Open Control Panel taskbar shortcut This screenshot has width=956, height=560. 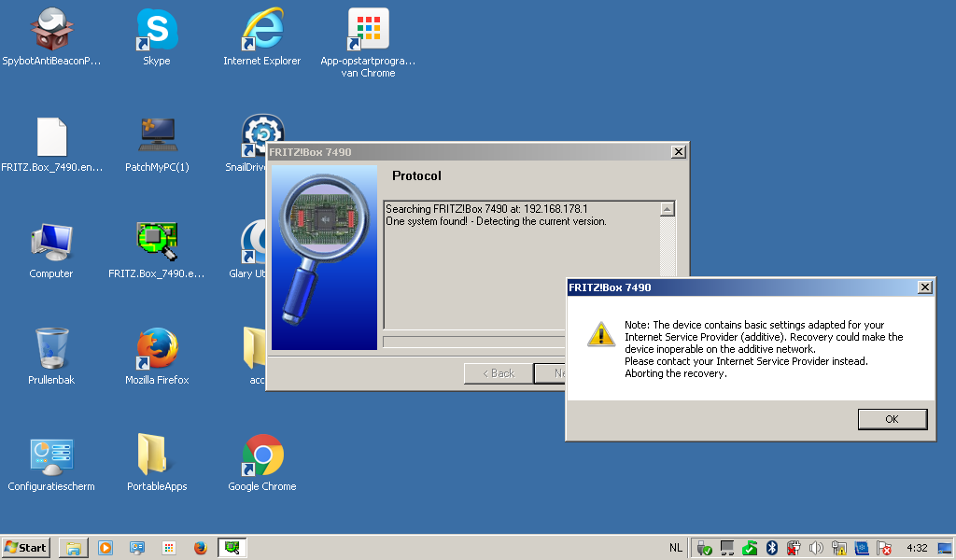point(137,548)
